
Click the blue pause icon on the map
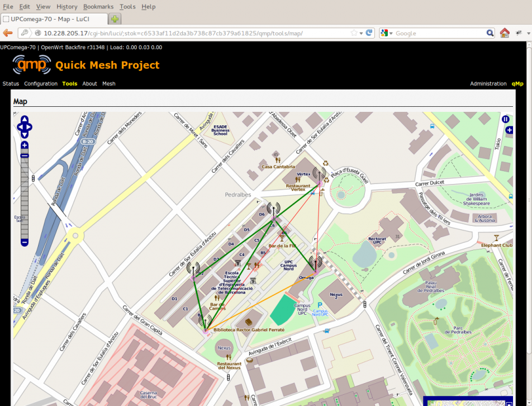point(506,119)
